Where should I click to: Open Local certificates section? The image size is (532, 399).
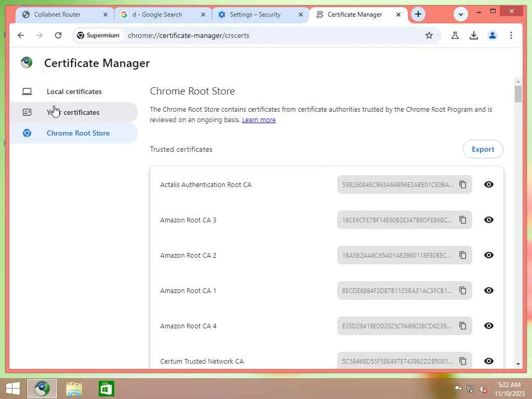(74, 91)
